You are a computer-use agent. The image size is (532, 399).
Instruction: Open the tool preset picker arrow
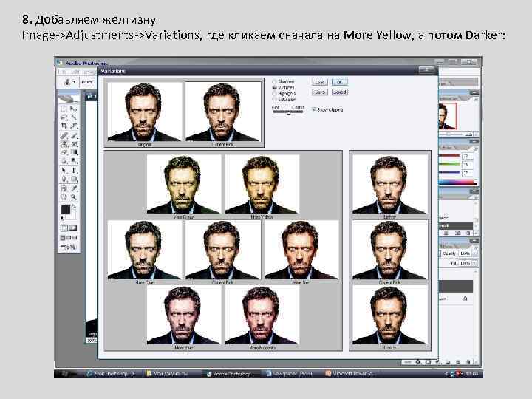click(x=75, y=82)
